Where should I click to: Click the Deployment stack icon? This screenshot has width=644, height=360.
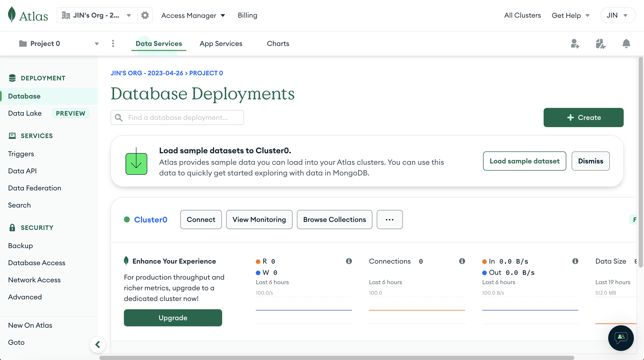[12, 78]
